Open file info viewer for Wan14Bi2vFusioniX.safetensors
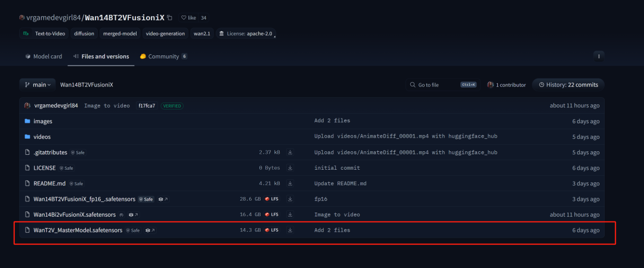The height and width of the screenshot is (268, 644). pyautogui.click(x=134, y=215)
